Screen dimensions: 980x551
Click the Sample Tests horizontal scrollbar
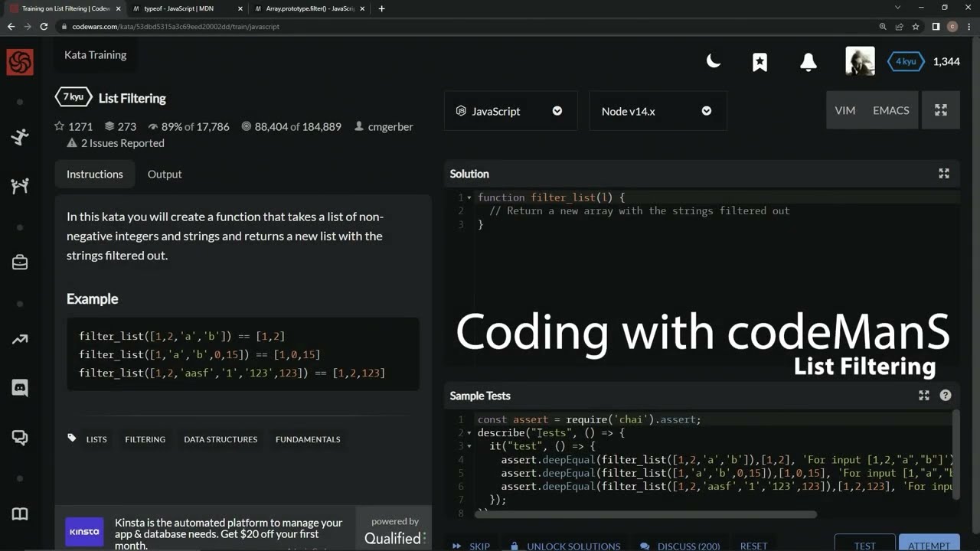point(645,514)
